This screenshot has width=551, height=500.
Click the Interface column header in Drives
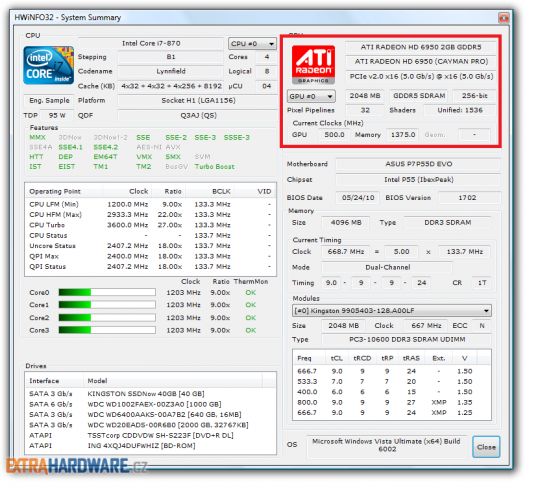(54, 381)
